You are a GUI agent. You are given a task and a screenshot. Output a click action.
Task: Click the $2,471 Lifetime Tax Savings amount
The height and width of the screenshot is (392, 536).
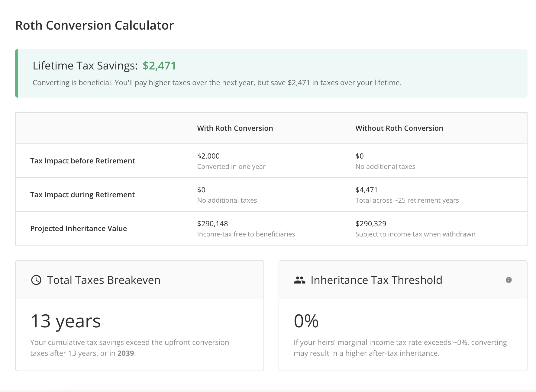[159, 66]
